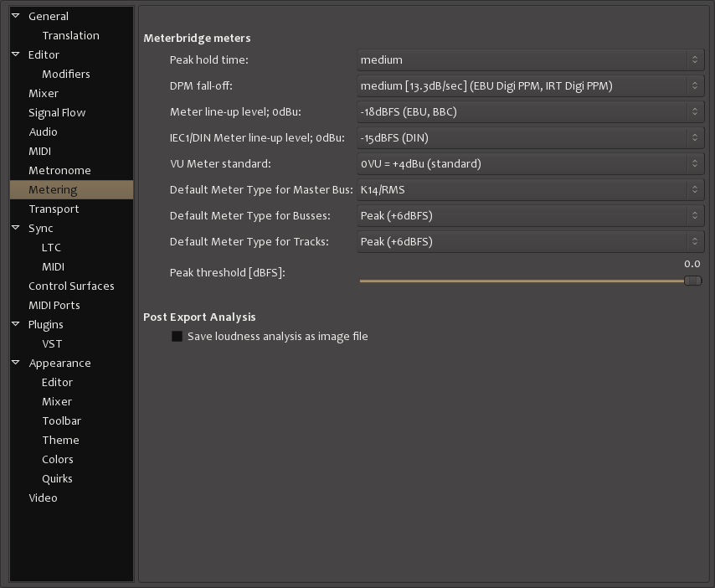The width and height of the screenshot is (715, 588).
Task: Show Control Surfaces preferences
Action: coord(71,286)
